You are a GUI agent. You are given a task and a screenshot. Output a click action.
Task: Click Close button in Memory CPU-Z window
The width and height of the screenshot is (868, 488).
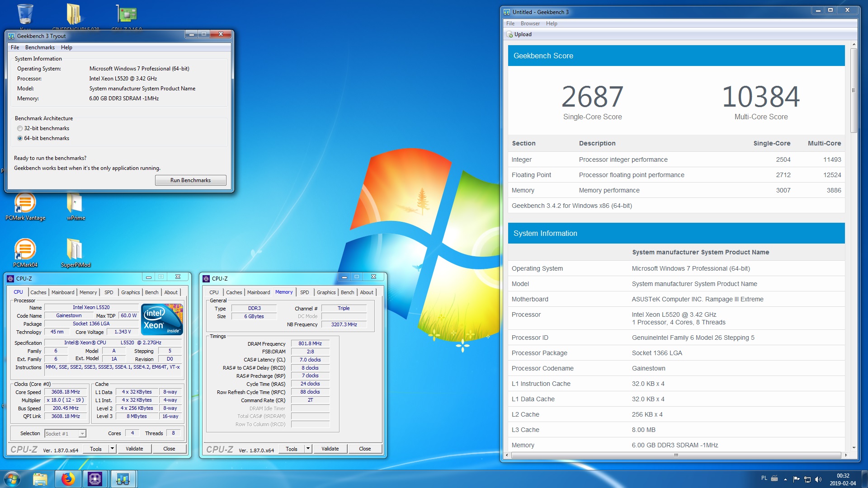coord(365,449)
